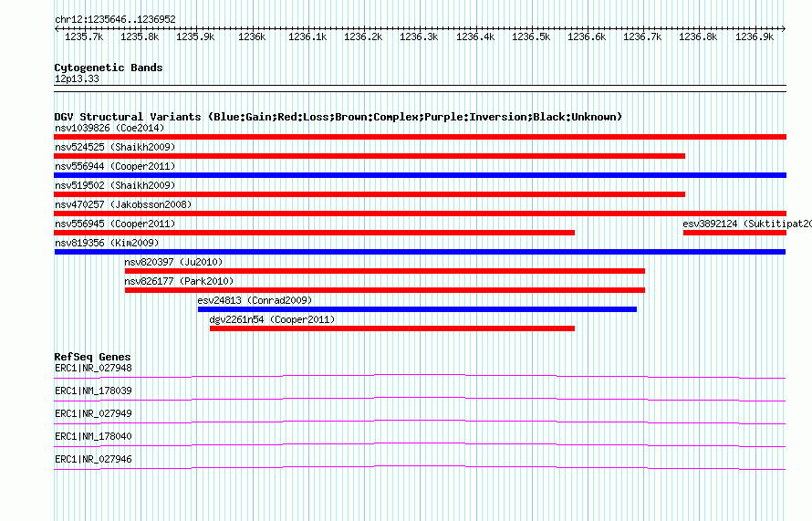This screenshot has height=521, width=812.
Task: Click the nsv1039826 (Coe2014) variant label
Action: [x=109, y=128]
